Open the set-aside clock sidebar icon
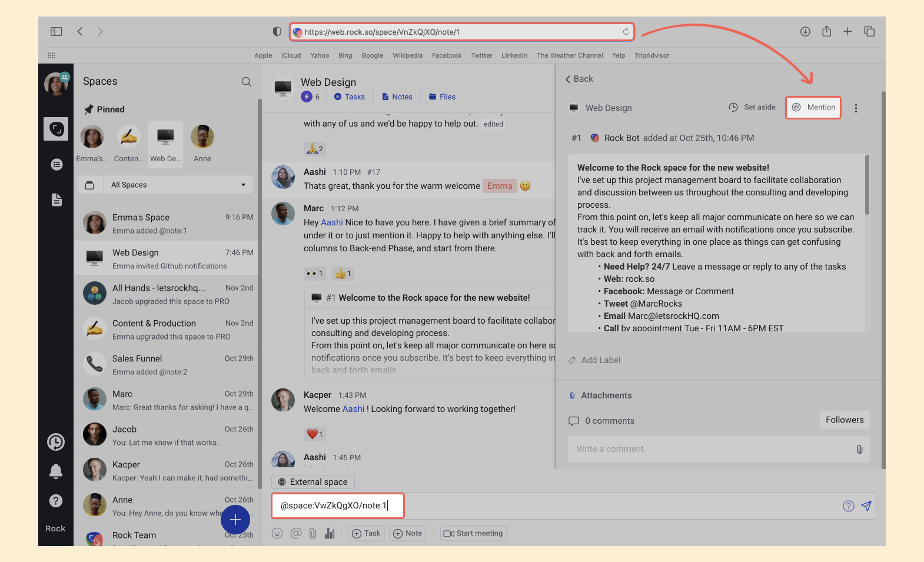This screenshot has width=924, height=562. pyautogui.click(x=56, y=442)
